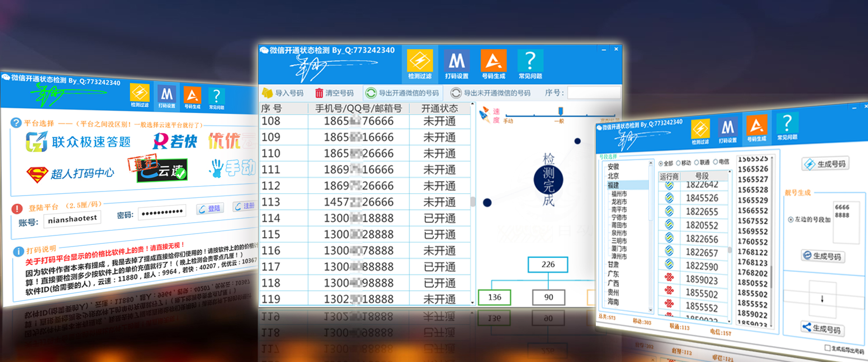Select 全部 radio in right window
This screenshot has height=362, width=868.
pyautogui.click(x=661, y=164)
